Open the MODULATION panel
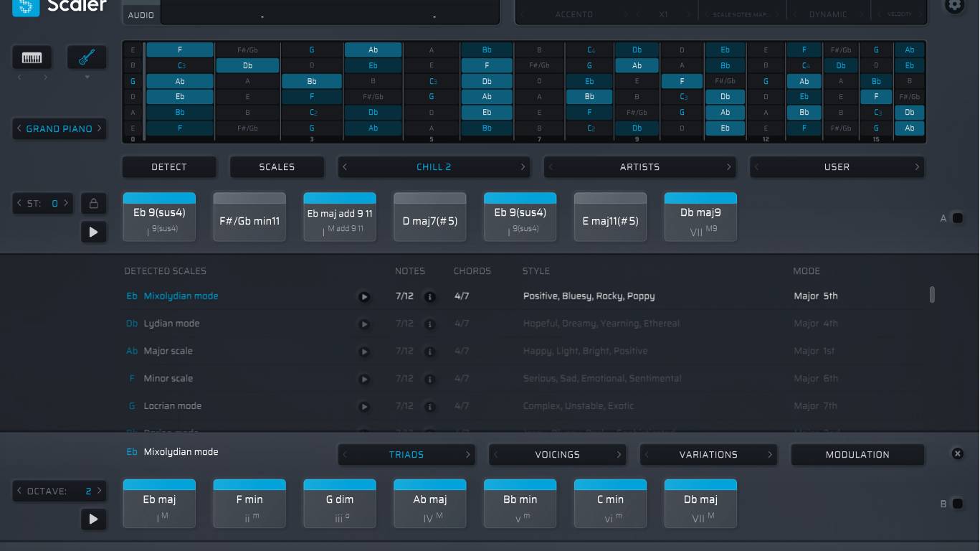The width and height of the screenshot is (980, 551). pos(857,455)
